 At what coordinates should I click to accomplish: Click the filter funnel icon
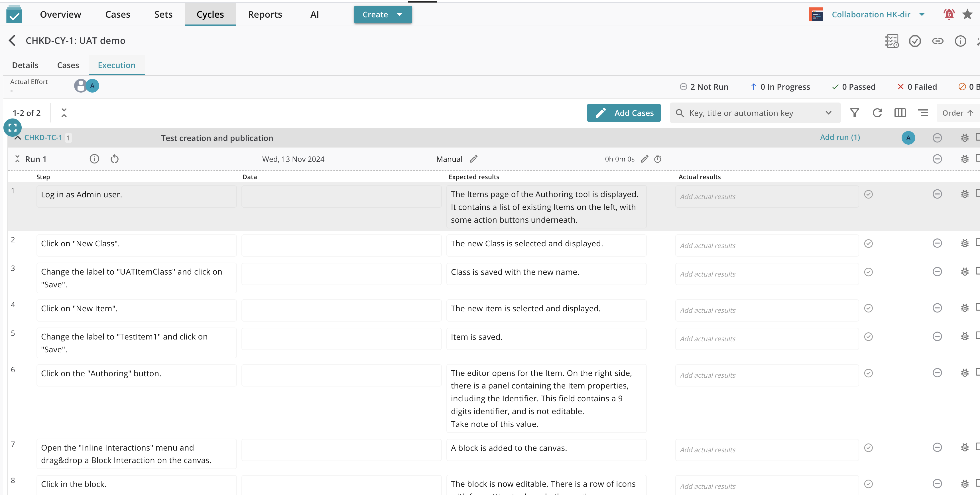(x=855, y=113)
